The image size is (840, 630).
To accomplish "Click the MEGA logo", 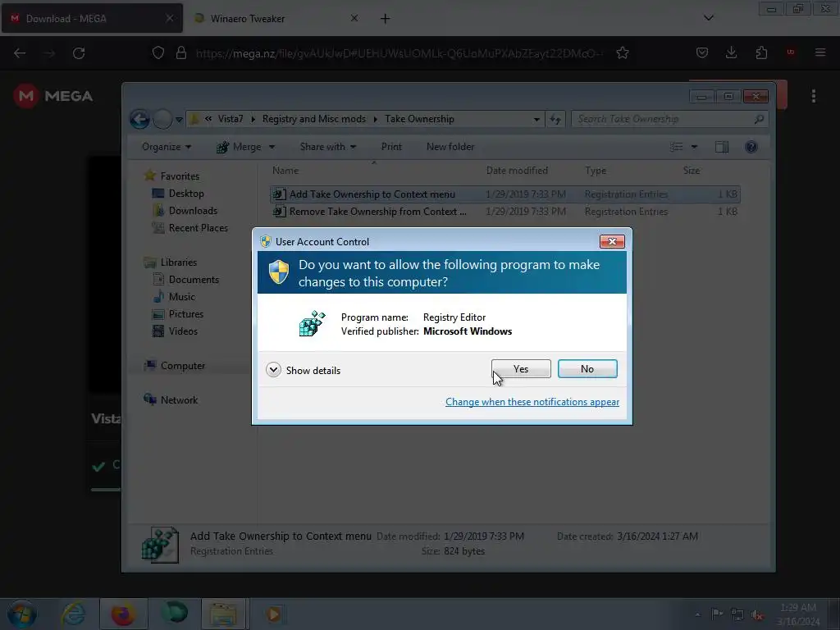I will pyautogui.click(x=53, y=96).
